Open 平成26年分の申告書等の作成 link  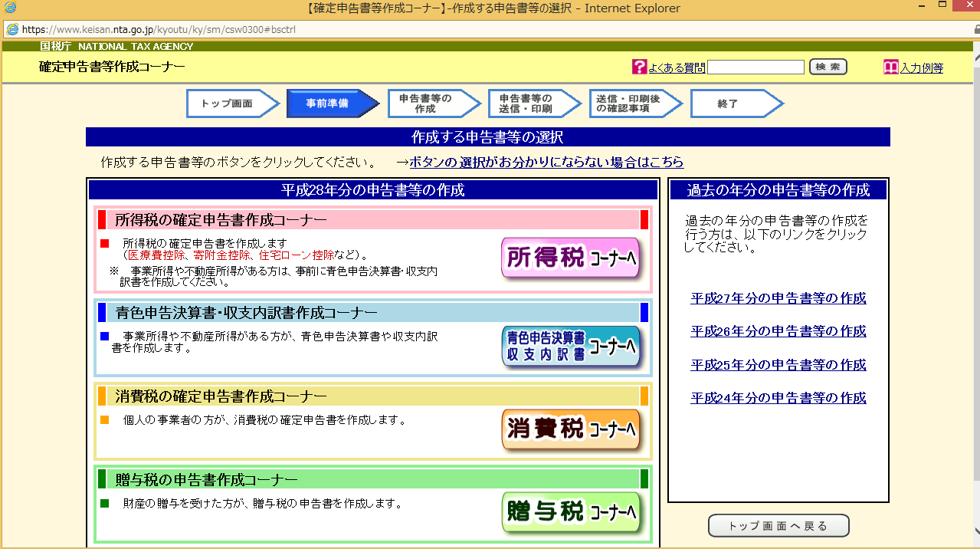pos(778,331)
